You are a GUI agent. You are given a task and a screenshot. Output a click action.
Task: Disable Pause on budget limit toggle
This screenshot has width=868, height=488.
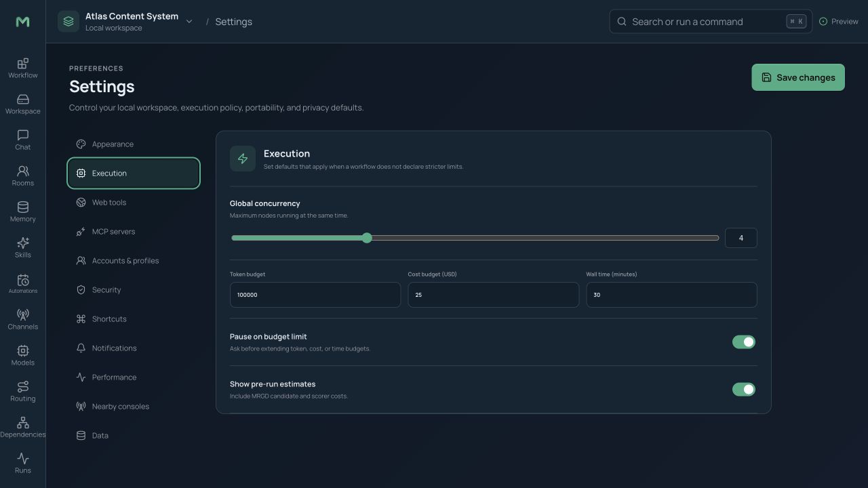(744, 342)
